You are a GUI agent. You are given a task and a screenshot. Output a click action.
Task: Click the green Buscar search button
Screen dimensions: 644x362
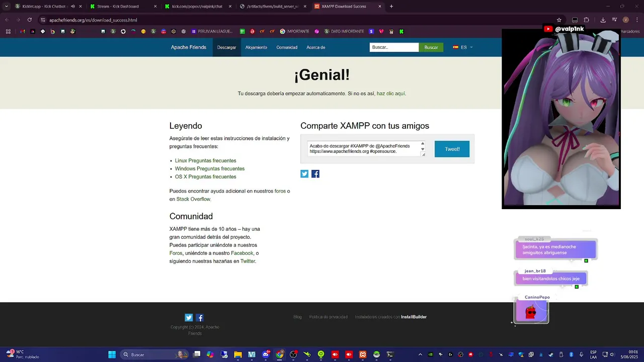pyautogui.click(x=431, y=47)
